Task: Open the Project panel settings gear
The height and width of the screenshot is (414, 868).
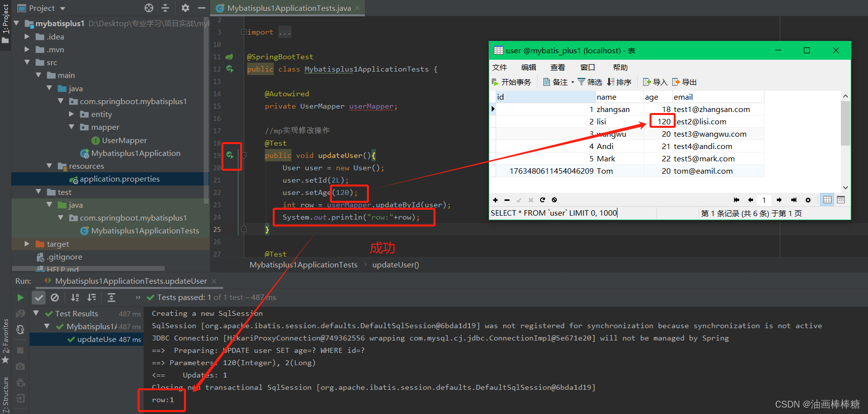Action: coord(185,8)
